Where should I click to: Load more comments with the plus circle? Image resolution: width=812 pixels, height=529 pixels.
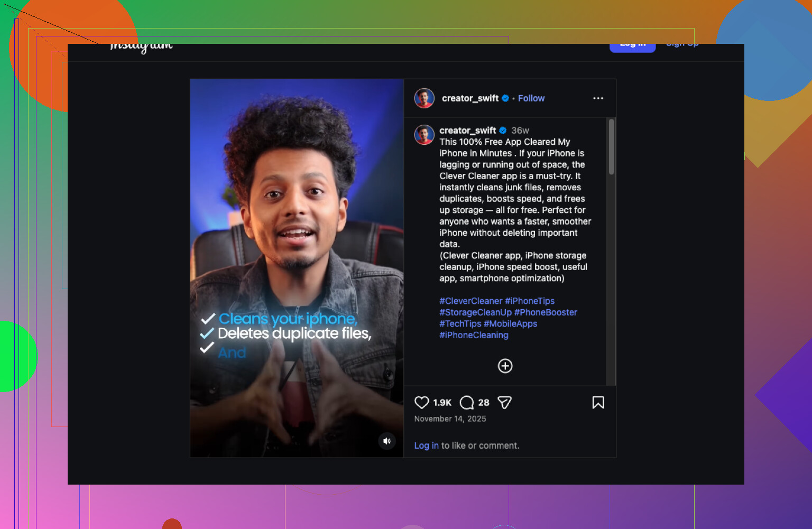tap(505, 366)
